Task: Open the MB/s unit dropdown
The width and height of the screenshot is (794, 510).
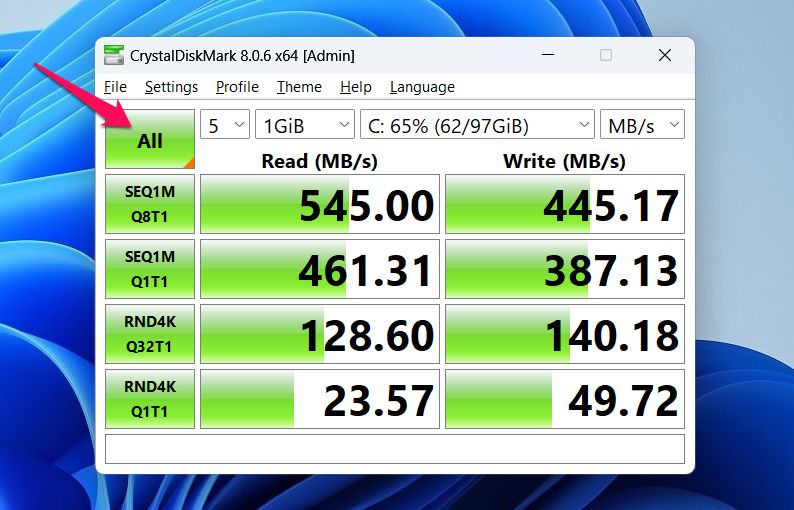Action: coord(642,125)
